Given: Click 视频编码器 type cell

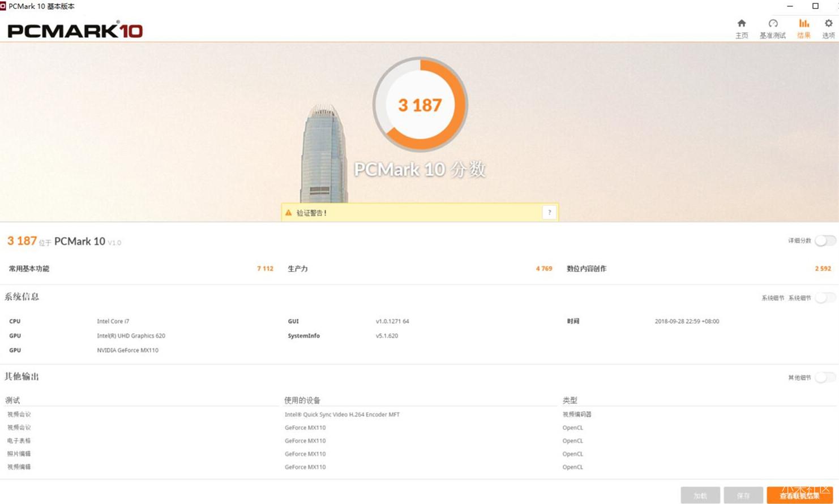Looking at the screenshot, I should [x=577, y=415].
